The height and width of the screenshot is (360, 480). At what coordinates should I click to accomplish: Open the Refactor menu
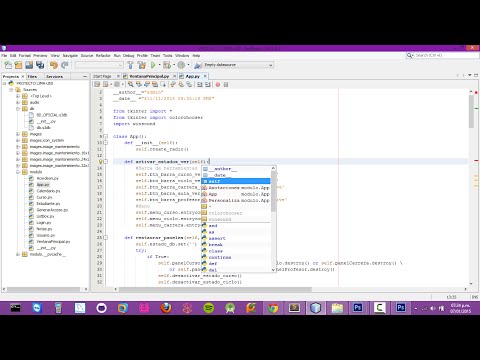(103, 56)
